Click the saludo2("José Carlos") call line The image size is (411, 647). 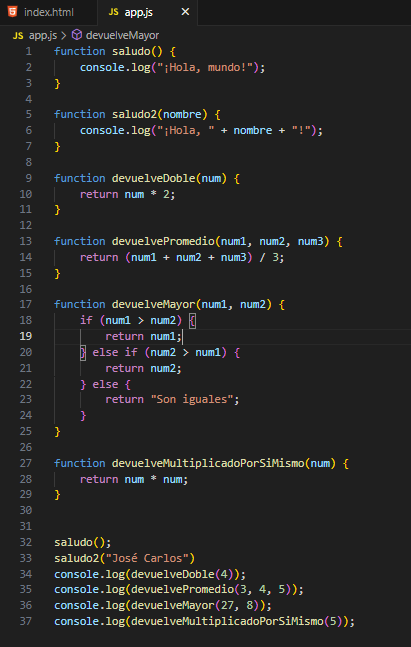pos(124,558)
